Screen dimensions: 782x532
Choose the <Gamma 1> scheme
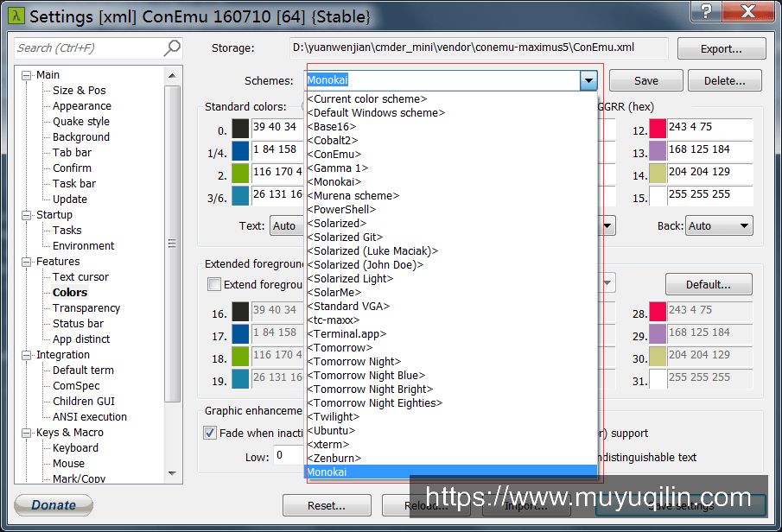click(x=338, y=168)
